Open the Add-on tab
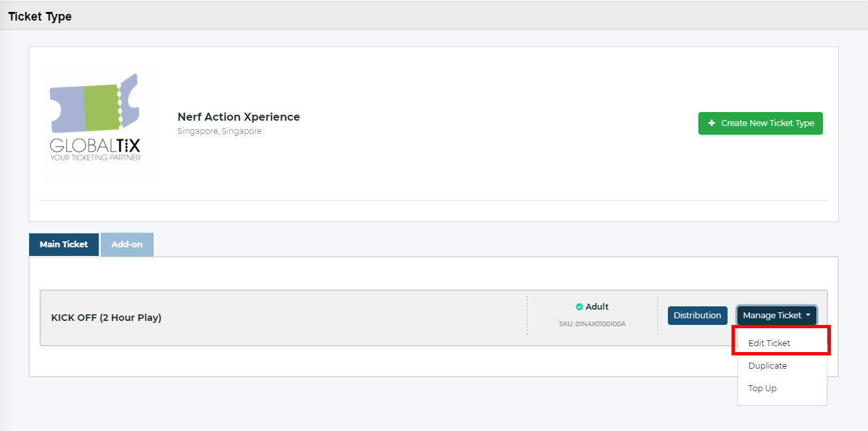 [x=127, y=245]
